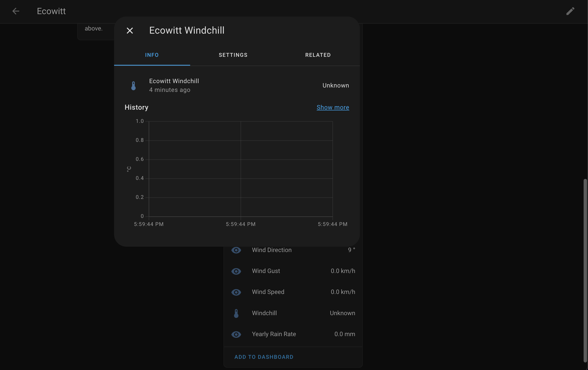Click the eye icon beside Yearly Rain Rate
Viewport: 588px width, 370px height.
(x=236, y=334)
